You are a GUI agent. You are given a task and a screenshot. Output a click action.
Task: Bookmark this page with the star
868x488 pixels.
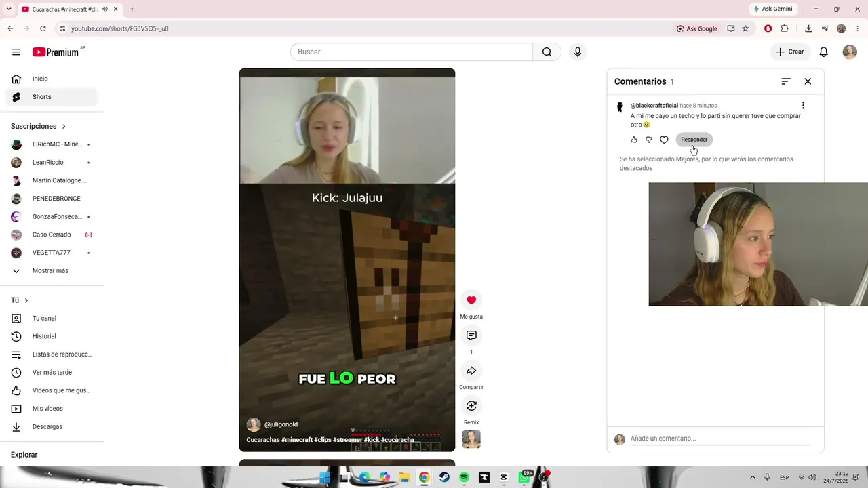pos(745,28)
